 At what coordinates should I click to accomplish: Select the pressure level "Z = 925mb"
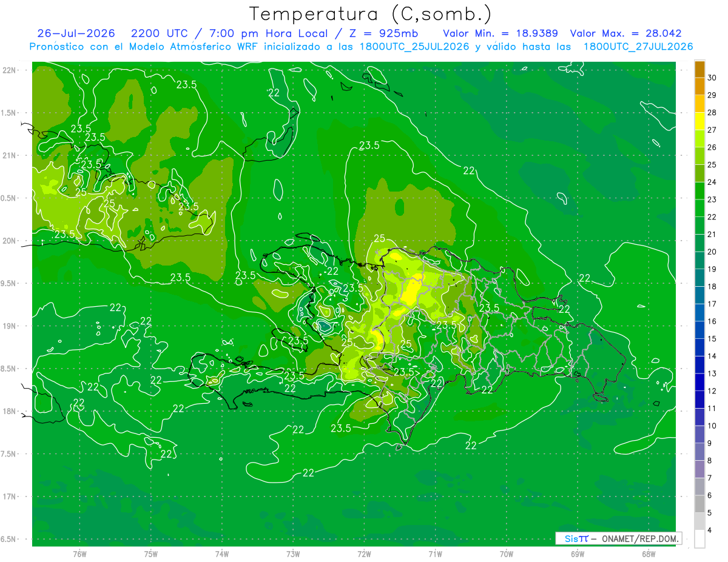(383, 33)
